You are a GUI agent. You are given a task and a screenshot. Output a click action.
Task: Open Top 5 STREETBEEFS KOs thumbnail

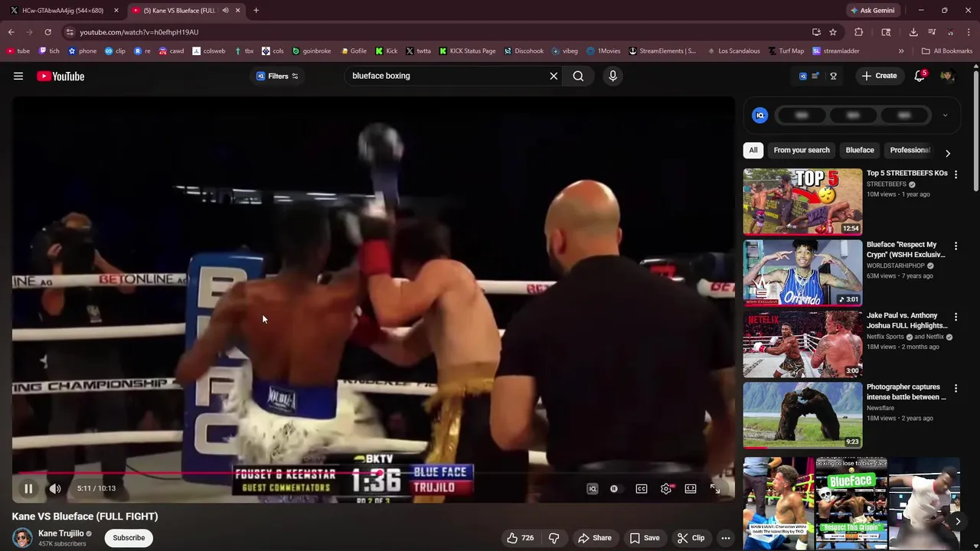pyautogui.click(x=802, y=201)
